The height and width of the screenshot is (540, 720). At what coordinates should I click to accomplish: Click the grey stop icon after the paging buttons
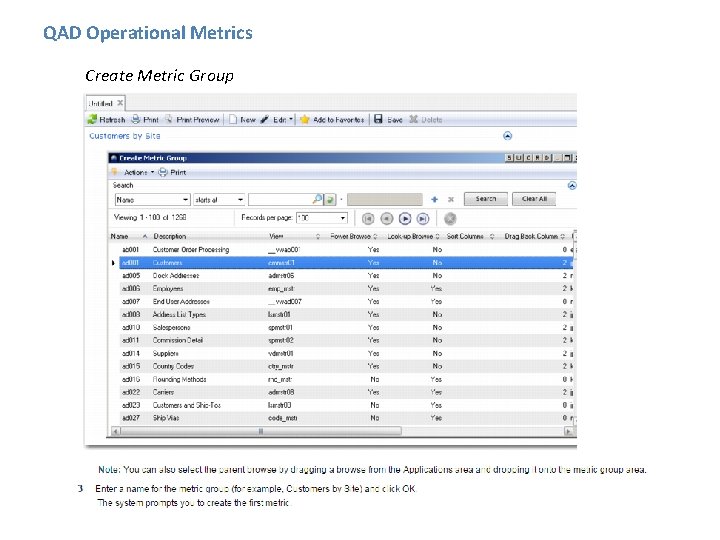pos(450,219)
